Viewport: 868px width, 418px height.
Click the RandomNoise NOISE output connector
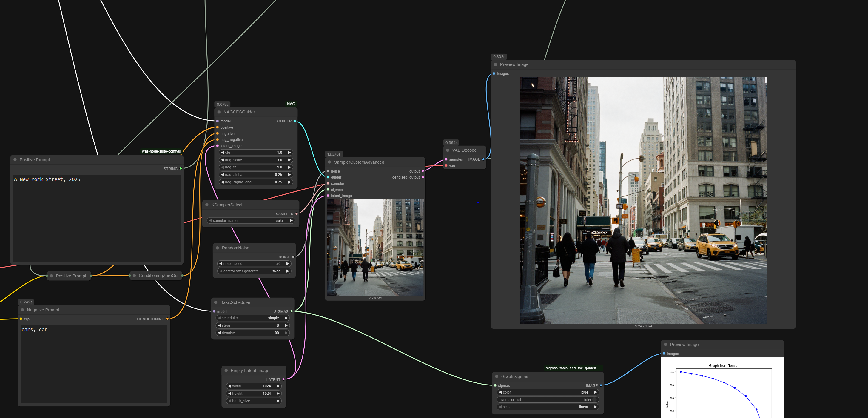pos(293,257)
